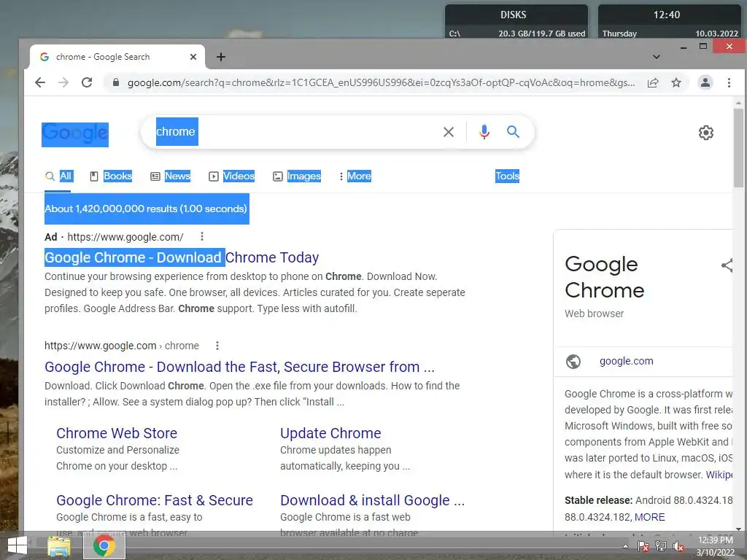The height and width of the screenshot is (560, 747).
Task: Go back with the browser back arrow
Action: pyautogui.click(x=40, y=82)
